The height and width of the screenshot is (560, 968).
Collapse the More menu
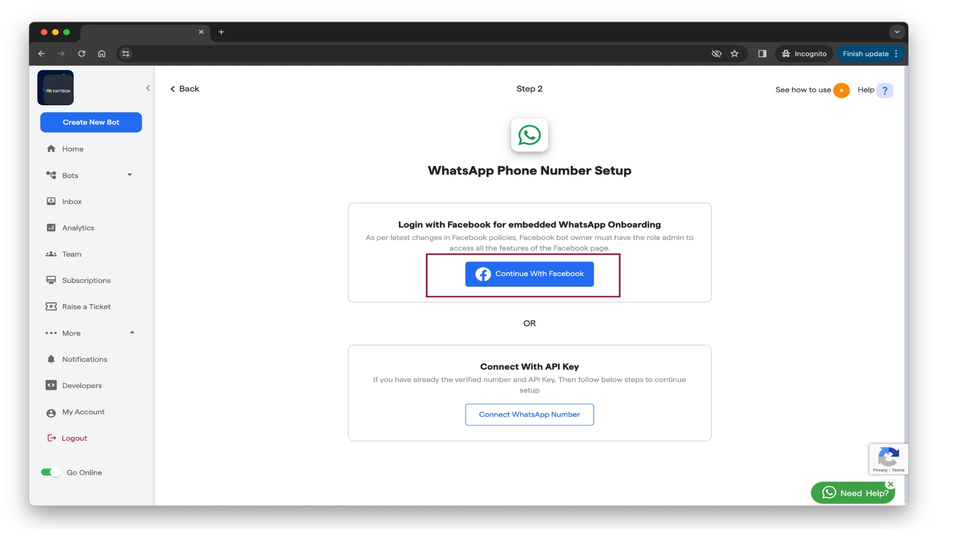point(132,332)
